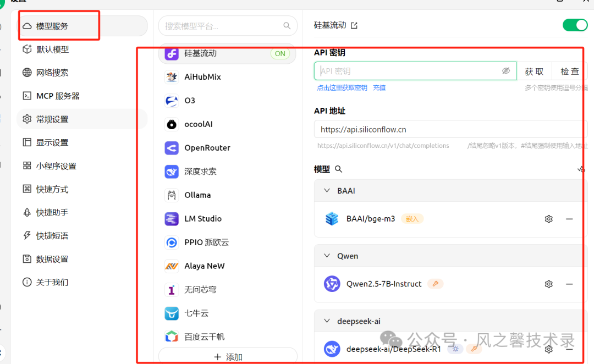Open 关于我们 page

[82, 282]
